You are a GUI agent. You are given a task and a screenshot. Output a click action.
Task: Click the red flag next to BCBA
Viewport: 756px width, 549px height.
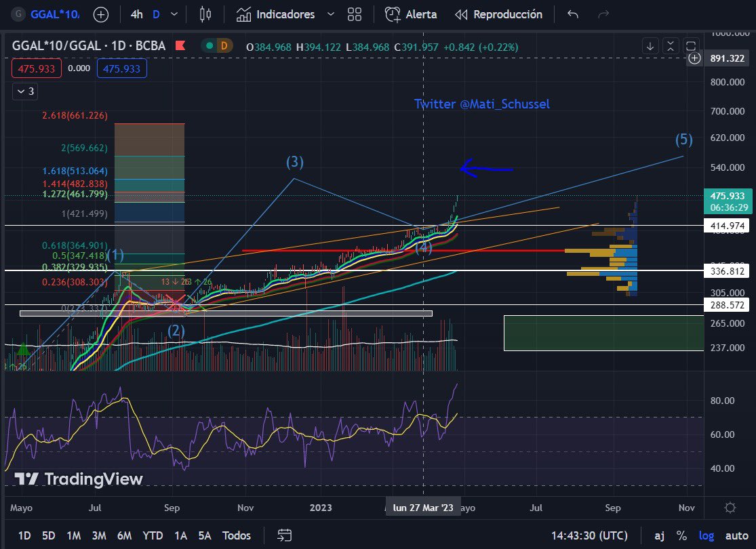180,46
